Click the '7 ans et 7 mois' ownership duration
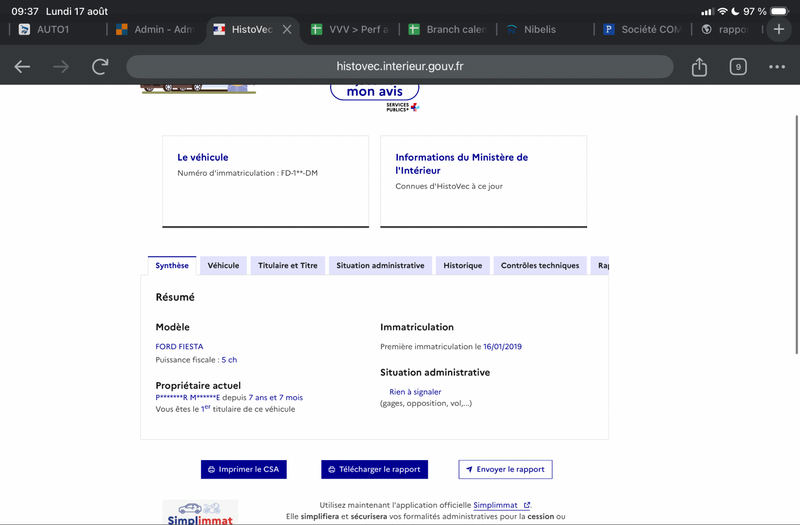 [276, 397]
